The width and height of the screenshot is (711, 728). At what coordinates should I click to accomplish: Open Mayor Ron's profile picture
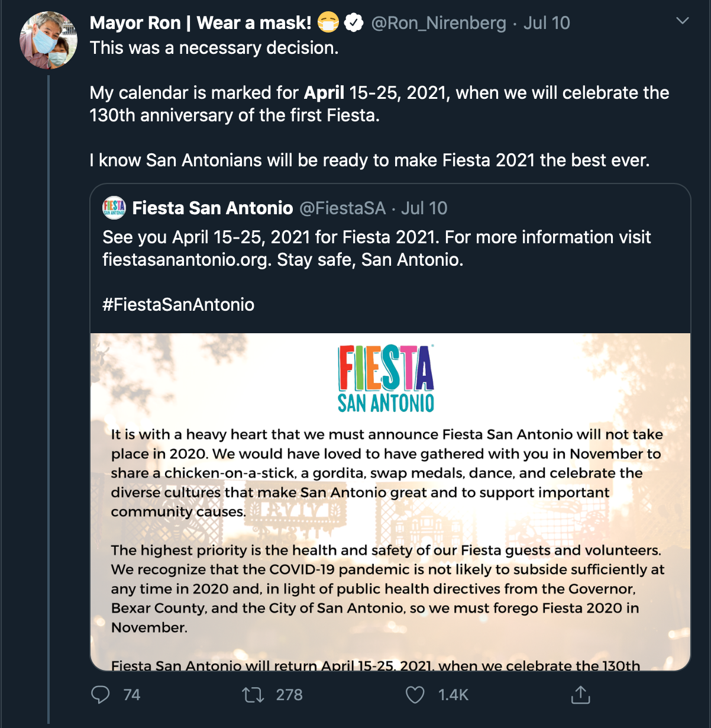(49, 40)
